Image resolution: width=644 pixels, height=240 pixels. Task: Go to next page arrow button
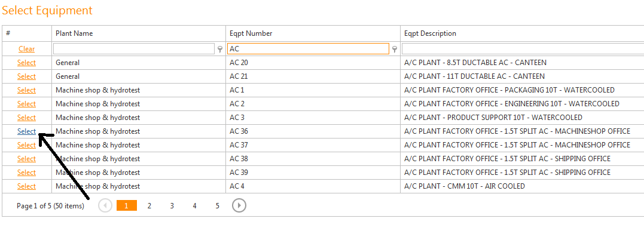pos(239,205)
